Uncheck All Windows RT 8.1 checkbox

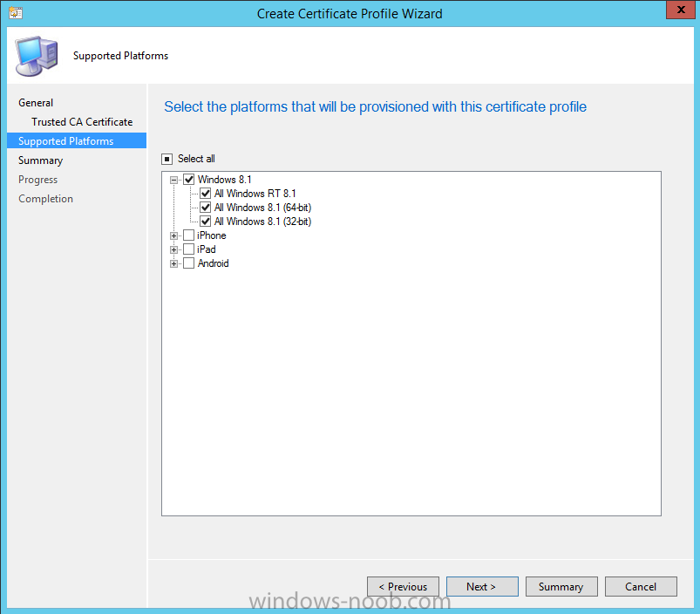(x=206, y=194)
